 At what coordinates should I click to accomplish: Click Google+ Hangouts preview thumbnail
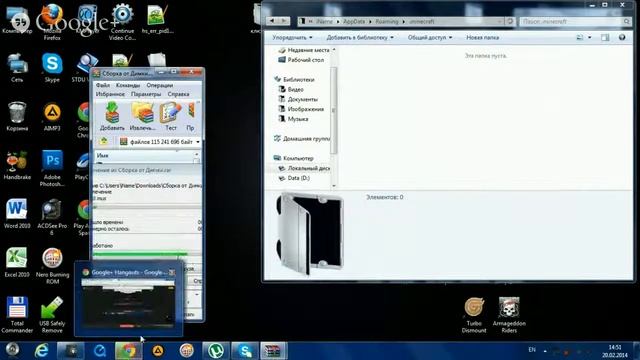point(128,304)
